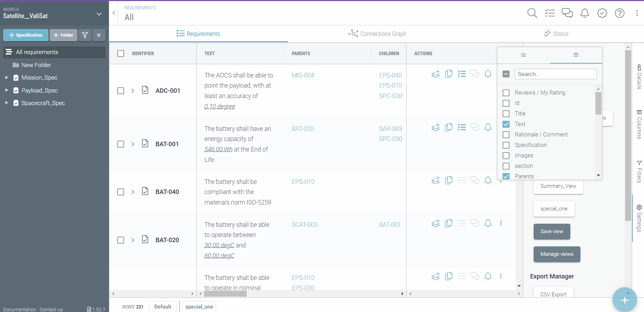644x312 pixels.
Task: Expand the Mission_Spec tree node
Action: (7, 77)
